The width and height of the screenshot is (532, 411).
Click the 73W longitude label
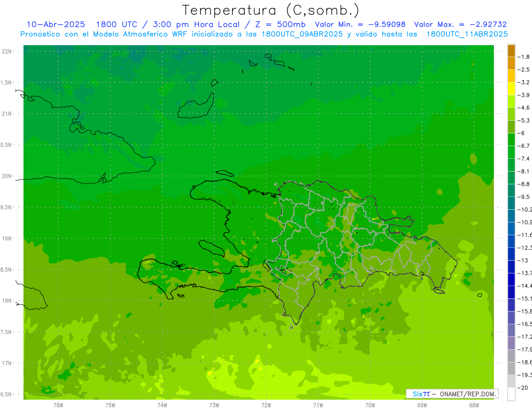pos(214,405)
